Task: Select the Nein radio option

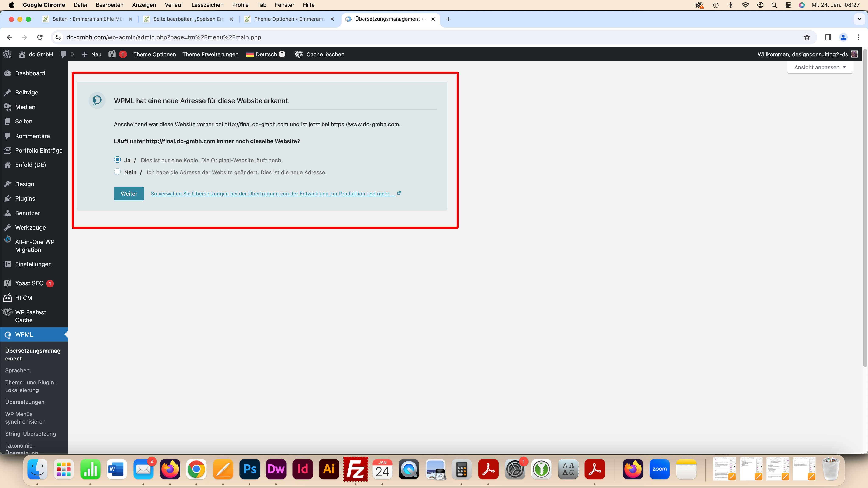Action: tap(117, 172)
